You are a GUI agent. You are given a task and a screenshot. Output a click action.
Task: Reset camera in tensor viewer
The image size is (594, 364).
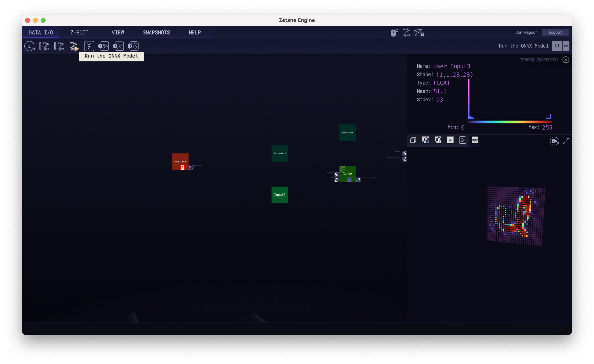[554, 141]
